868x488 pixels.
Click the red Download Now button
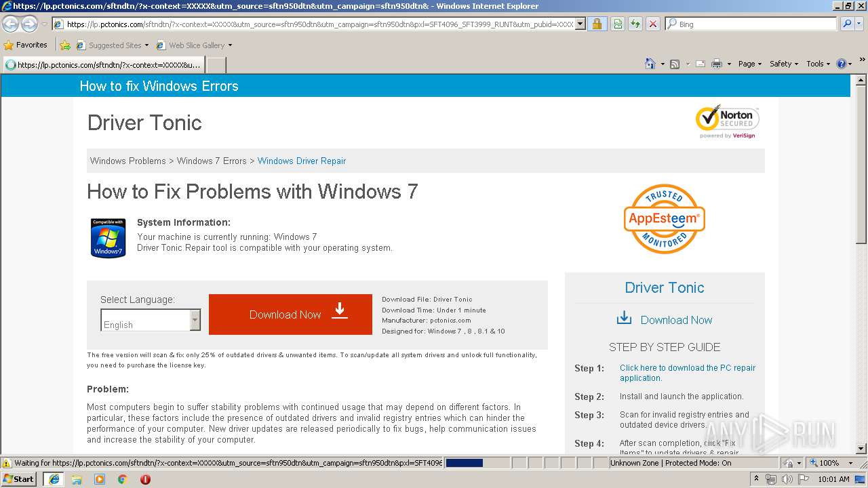[290, 314]
